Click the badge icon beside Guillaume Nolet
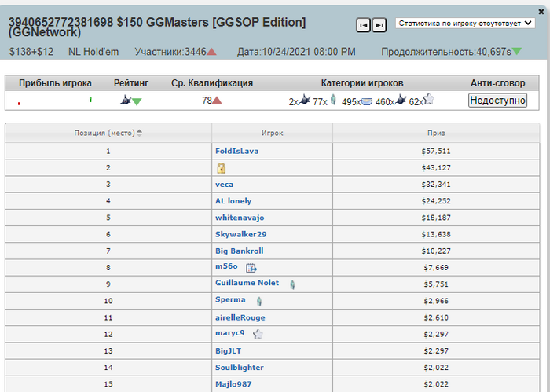550x392 pixels. pos(292,284)
